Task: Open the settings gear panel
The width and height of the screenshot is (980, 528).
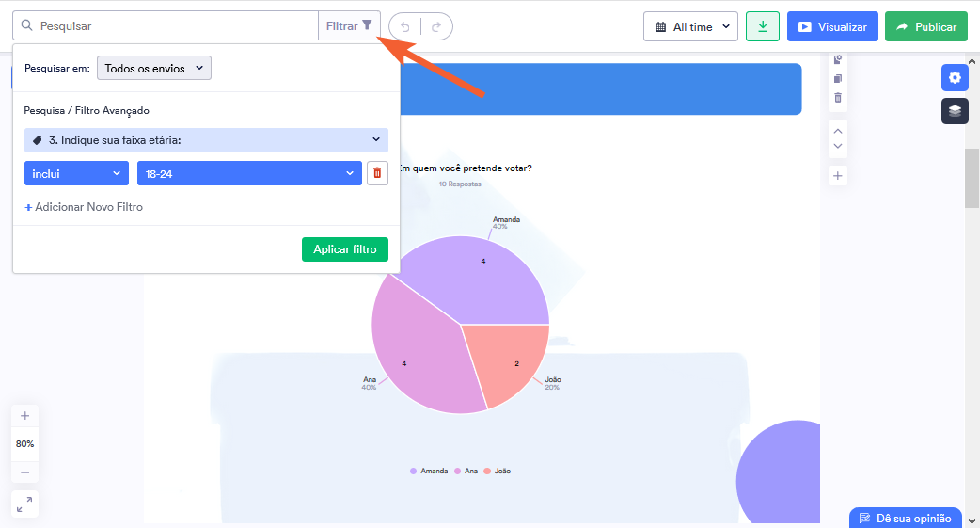Action: [x=955, y=77]
